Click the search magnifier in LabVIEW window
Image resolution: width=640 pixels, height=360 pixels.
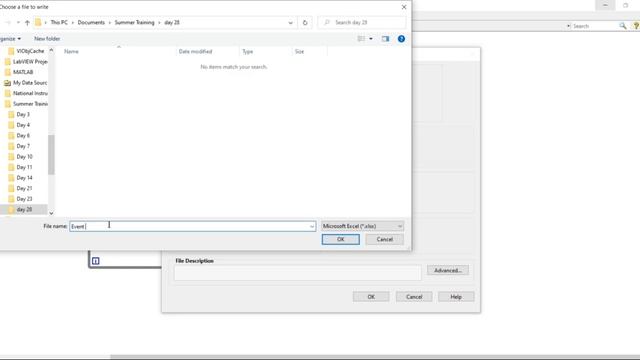pos(623,26)
